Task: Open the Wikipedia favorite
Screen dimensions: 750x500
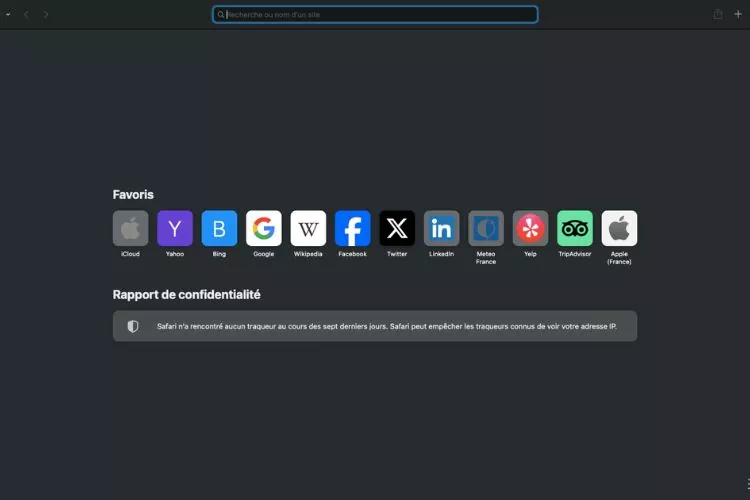Action: pyautogui.click(x=308, y=228)
